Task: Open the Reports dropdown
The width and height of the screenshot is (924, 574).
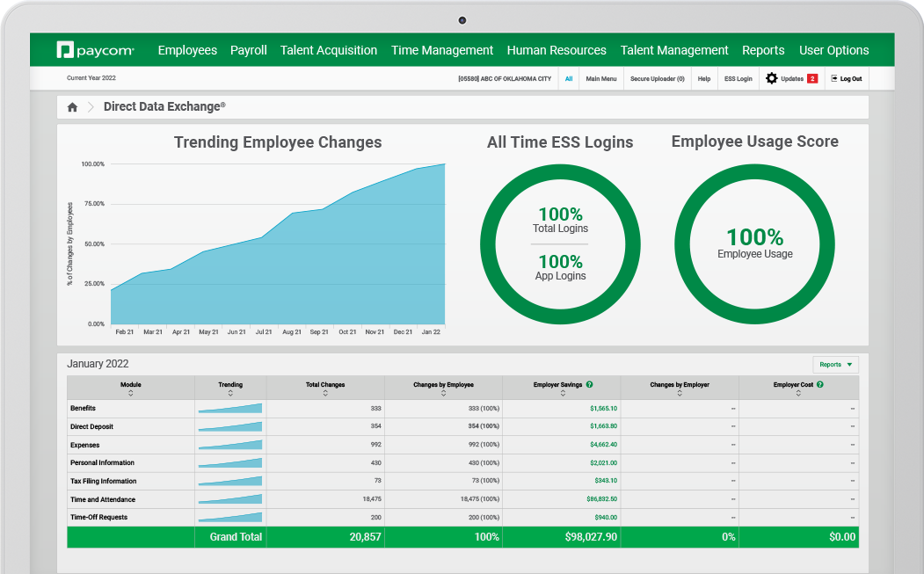Action: click(835, 364)
